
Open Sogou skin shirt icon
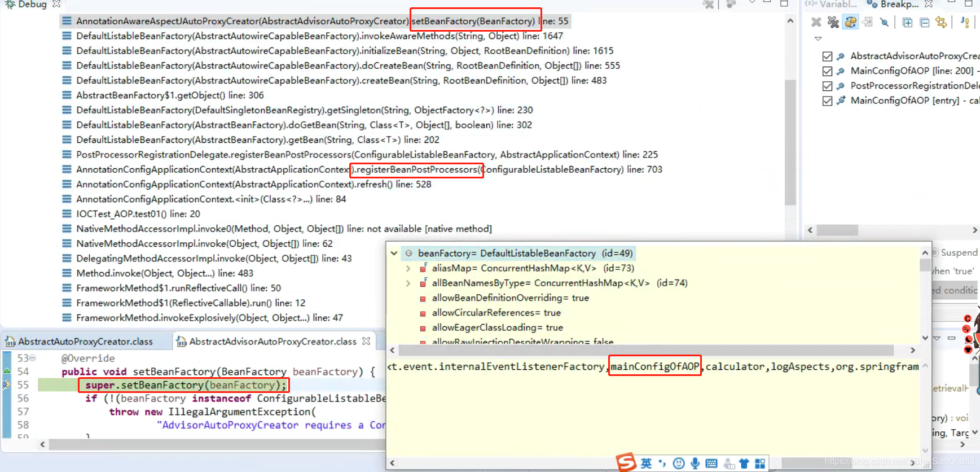point(744,464)
